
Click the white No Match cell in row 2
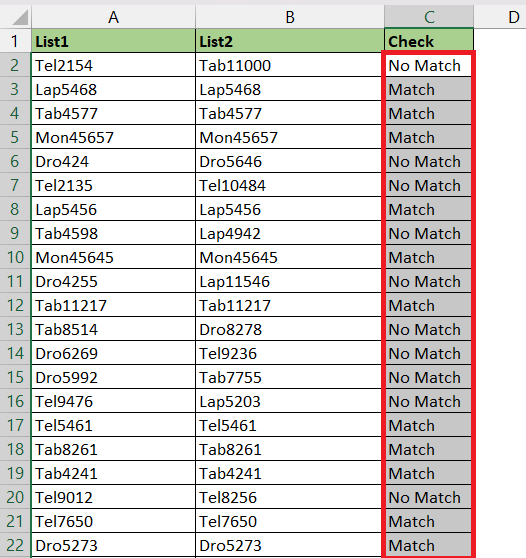tap(428, 65)
